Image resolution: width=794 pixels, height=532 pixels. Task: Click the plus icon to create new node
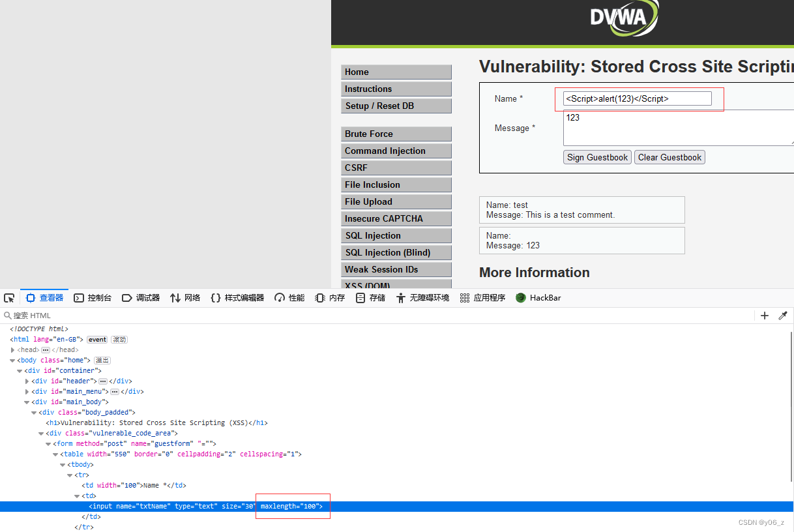pos(765,316)
